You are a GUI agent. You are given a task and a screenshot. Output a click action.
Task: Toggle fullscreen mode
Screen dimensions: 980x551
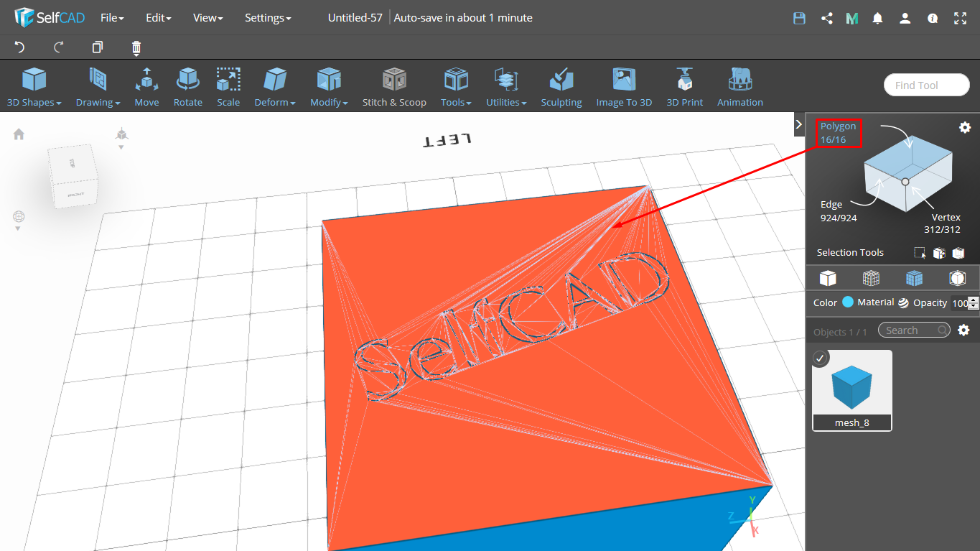point(960,18)
